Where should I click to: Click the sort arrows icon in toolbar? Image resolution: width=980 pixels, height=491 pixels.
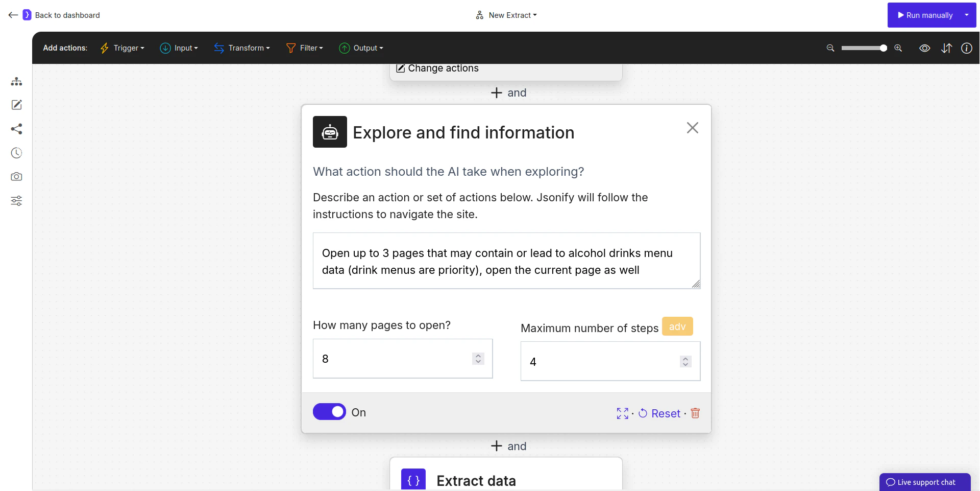947,48
